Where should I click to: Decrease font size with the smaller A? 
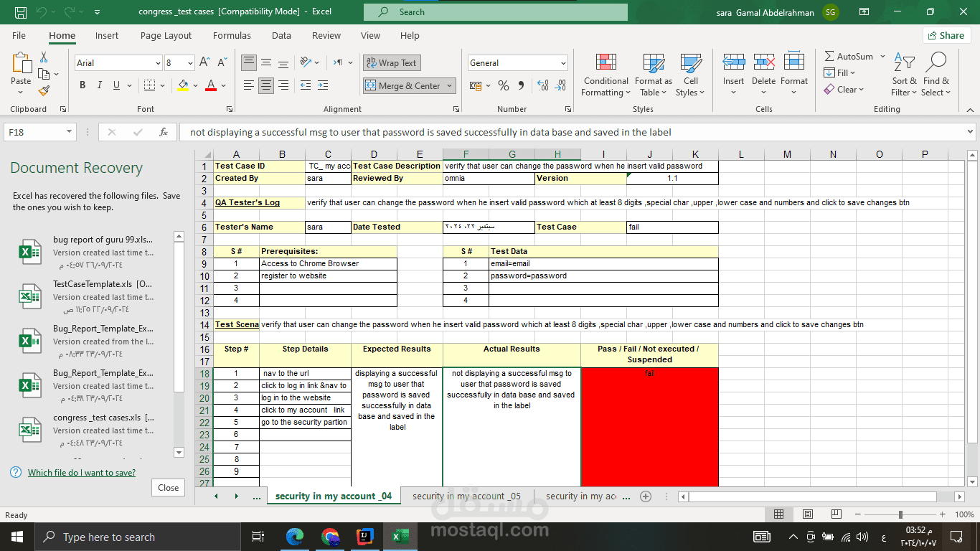(x=223, y=62)
